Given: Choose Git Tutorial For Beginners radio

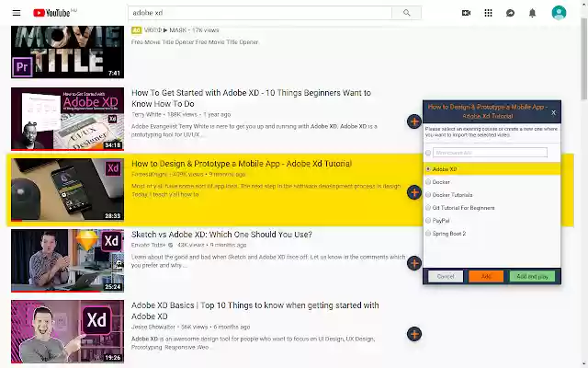Looking at the screenshot, I should click(x=428, y=208).
